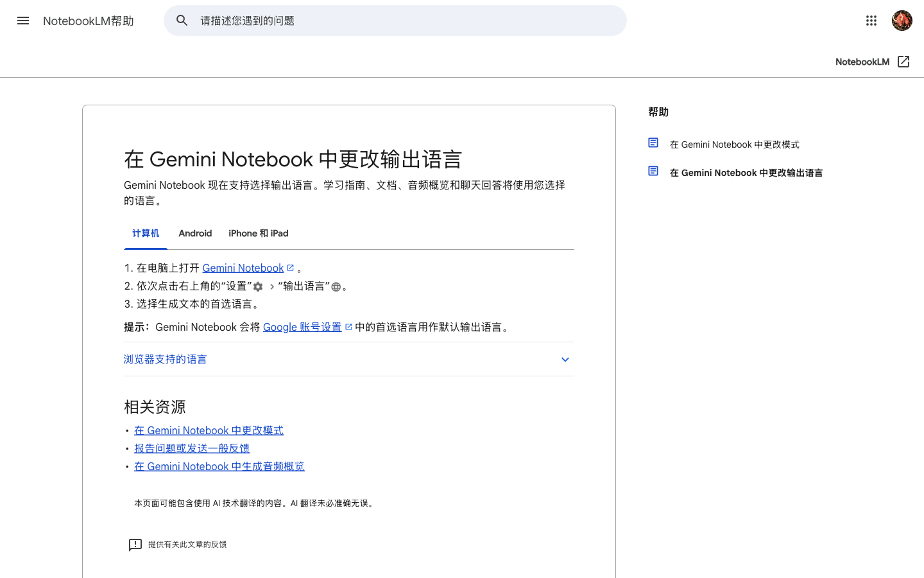Click the 帮助 sidebar heading
924x578 pixels.
tap(658, 112)
